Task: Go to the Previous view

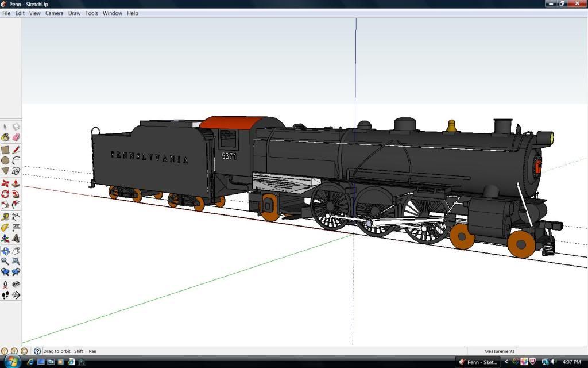Action: point(5,272)
